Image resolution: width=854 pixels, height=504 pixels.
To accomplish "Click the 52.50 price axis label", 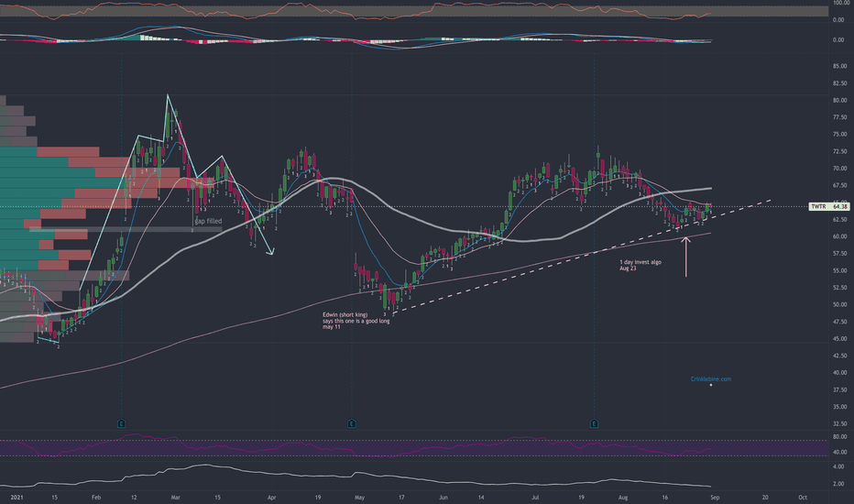I will click(x=839, y=288).
